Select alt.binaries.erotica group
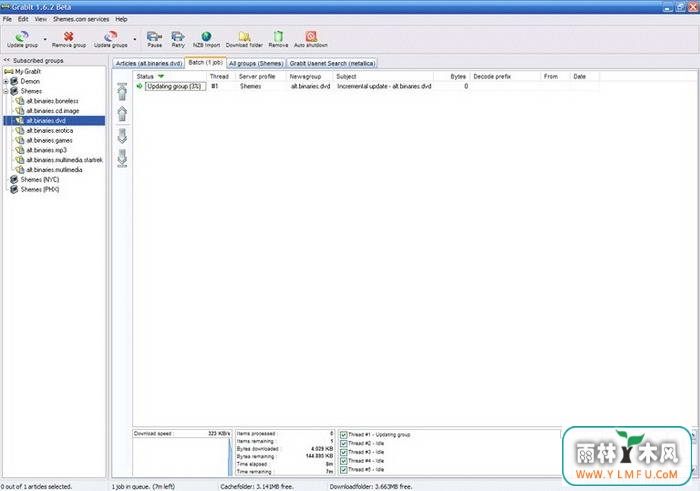 (50, 130)
